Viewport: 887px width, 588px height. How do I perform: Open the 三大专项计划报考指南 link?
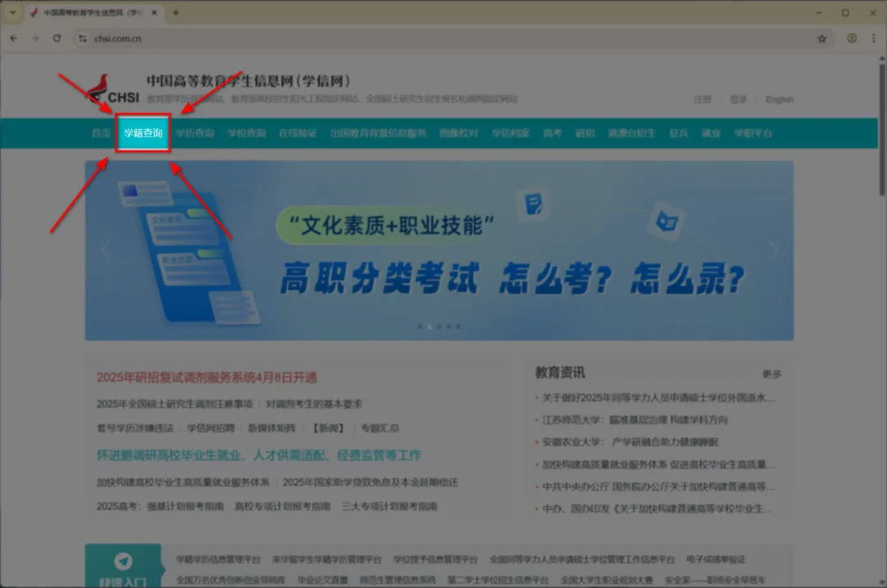(x=389, y=506)
